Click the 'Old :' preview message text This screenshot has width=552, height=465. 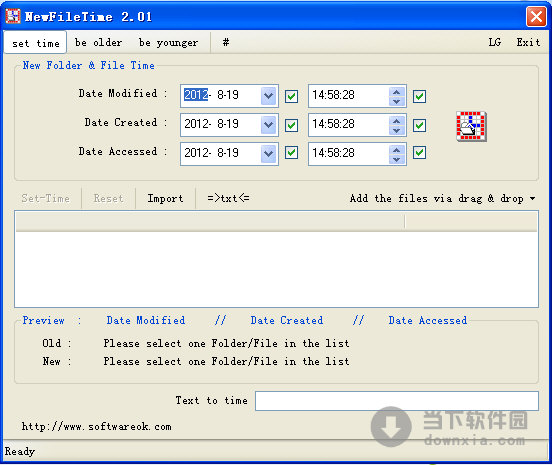point(226,344)
